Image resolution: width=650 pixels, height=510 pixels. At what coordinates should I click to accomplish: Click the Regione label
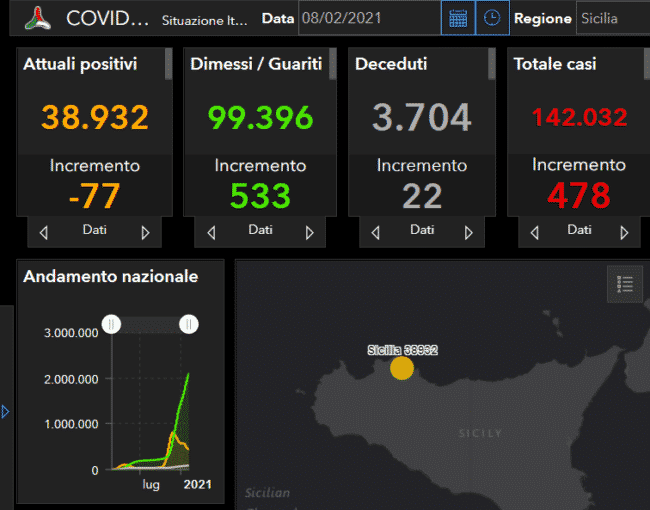pyautogui.click(x=543, y=19)
